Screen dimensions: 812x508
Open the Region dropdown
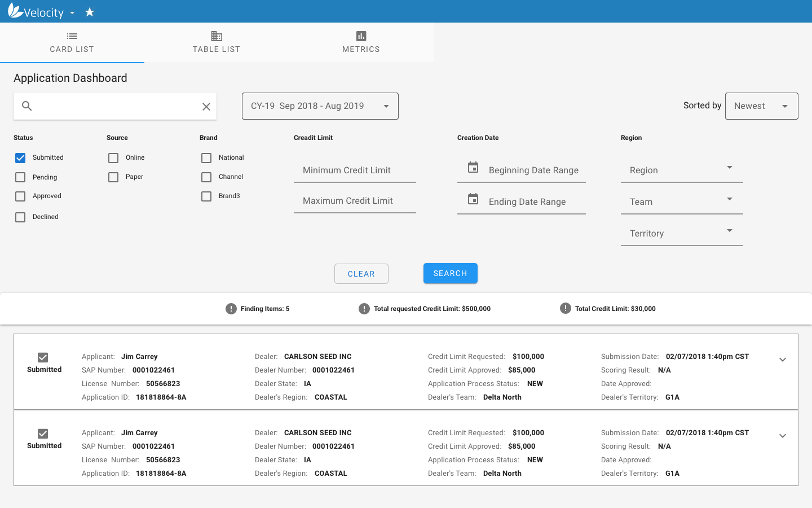(x=682, y=170)
